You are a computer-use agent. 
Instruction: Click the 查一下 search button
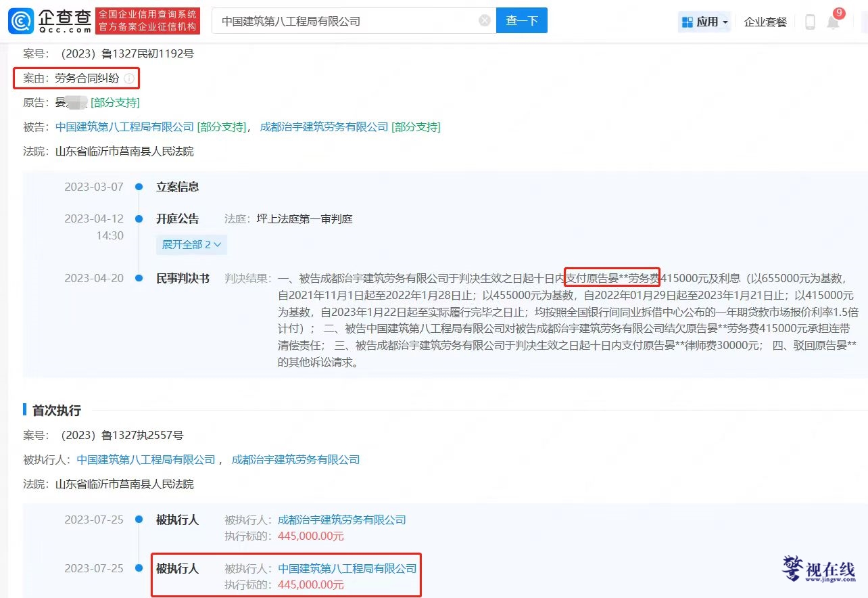click(522, 21)
